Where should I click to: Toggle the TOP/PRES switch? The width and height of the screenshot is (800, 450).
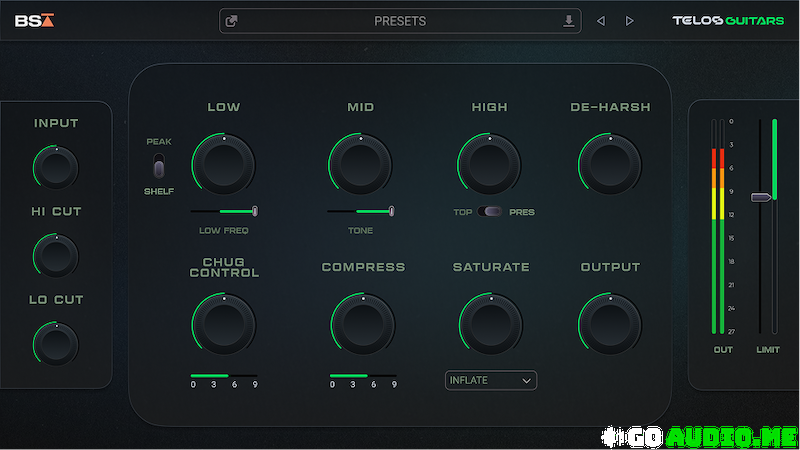490,211
